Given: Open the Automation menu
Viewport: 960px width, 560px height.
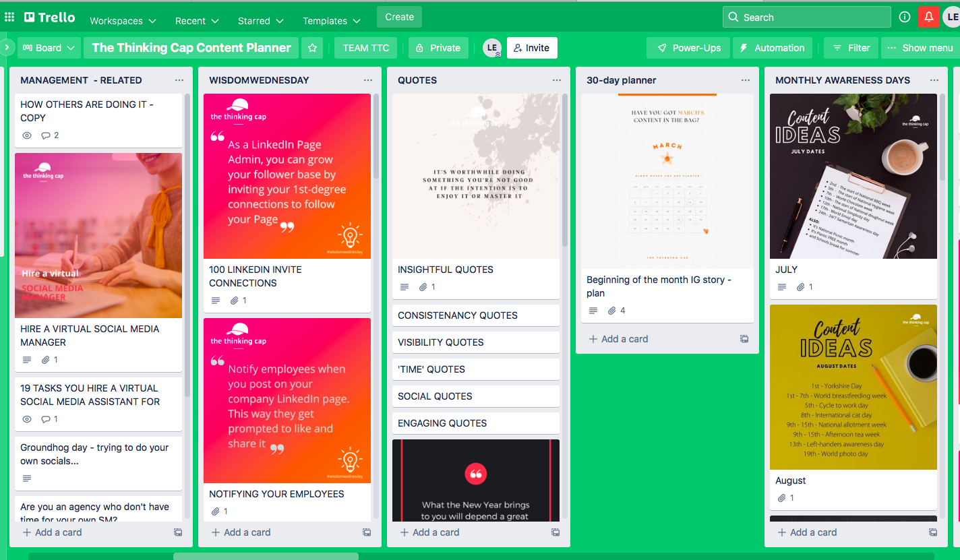Looking at the screenshot, I should pos(773,48).
